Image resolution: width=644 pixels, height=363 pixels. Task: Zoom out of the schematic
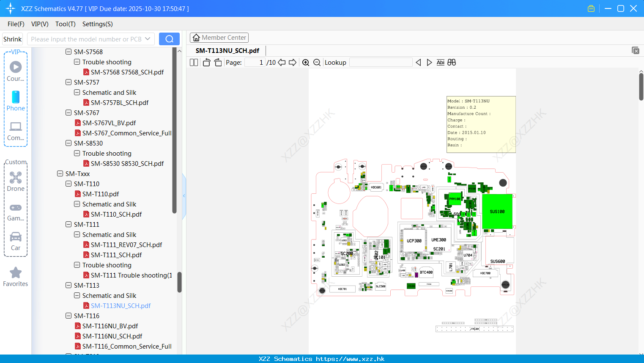[317, 62]
